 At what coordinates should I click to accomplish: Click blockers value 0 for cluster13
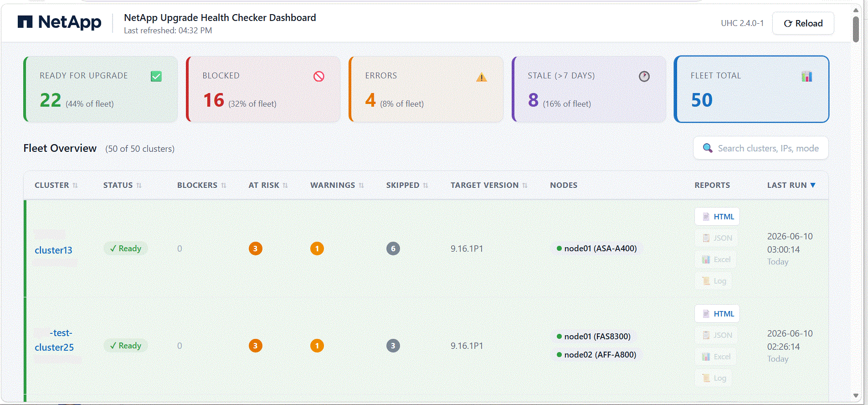[180, 249]
